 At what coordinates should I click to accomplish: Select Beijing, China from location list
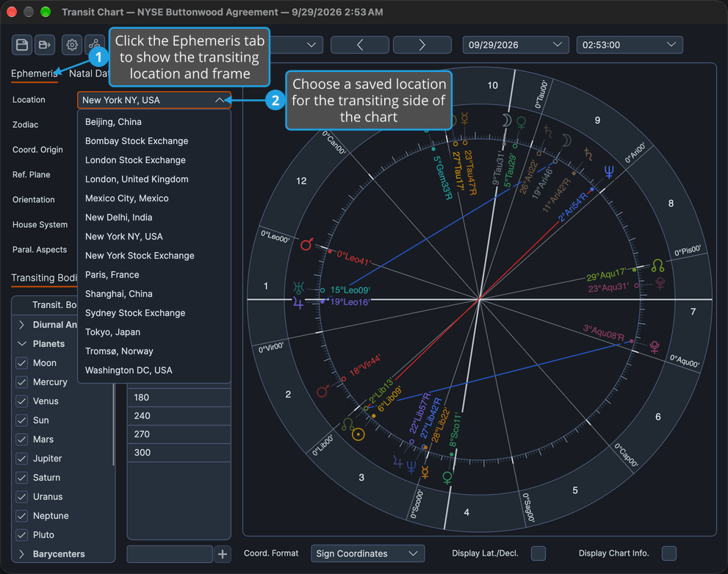click(x=154, y=122)
